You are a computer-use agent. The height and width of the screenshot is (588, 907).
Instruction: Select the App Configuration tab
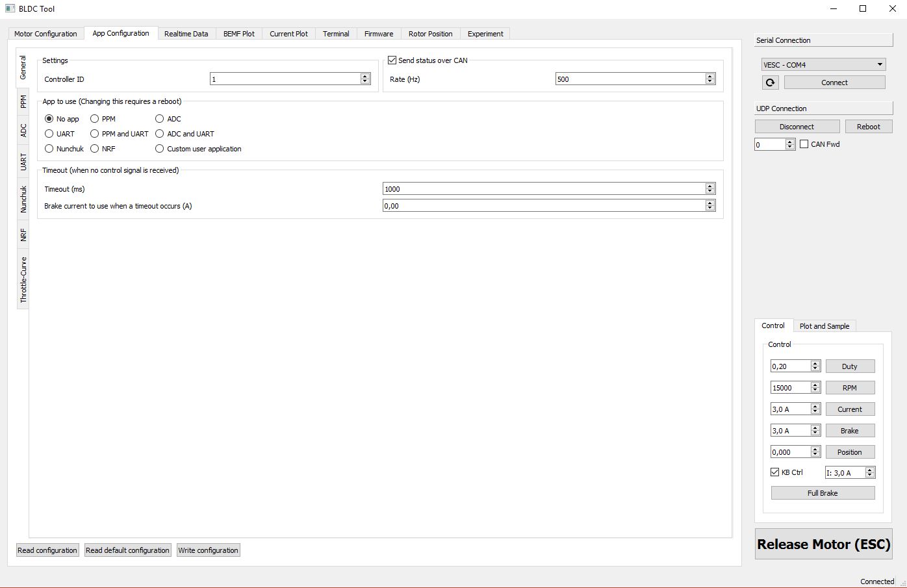[x=121, y=33]
